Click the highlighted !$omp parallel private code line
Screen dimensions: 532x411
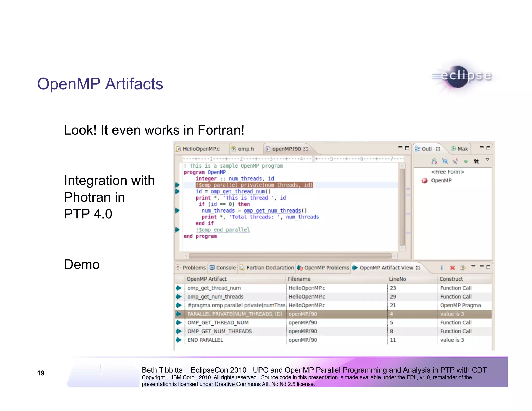click(x=254, y=185)
